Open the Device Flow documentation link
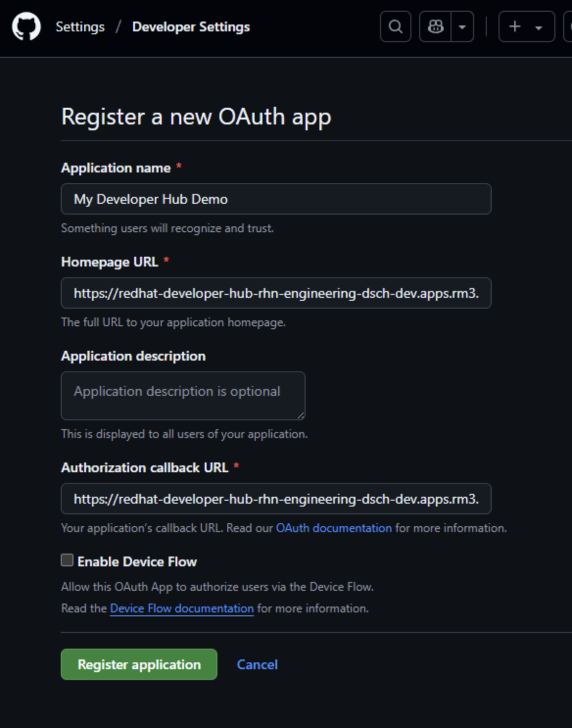 pyautogui.click(x=182, y=608)
